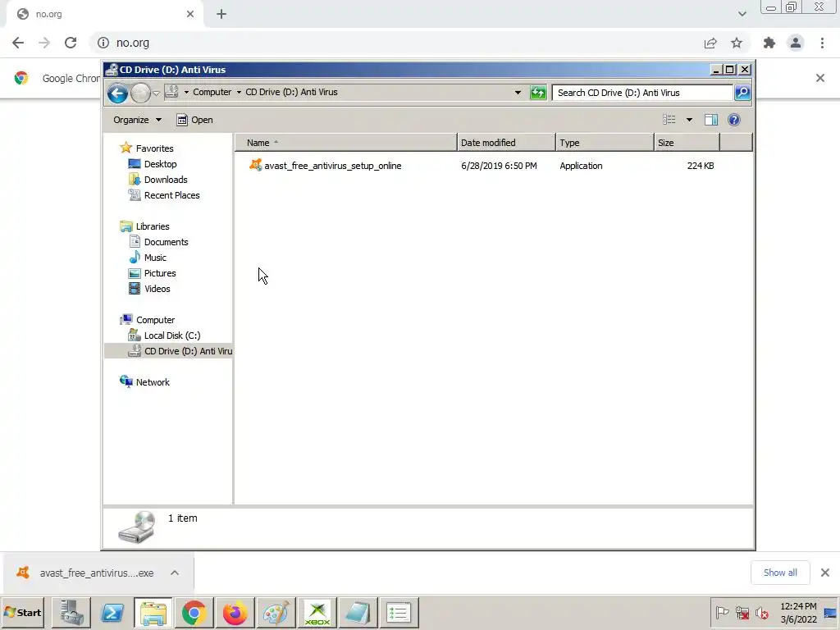Open the Start menu
The width and height of the screenshot is (840, 630).
point(22,612)
